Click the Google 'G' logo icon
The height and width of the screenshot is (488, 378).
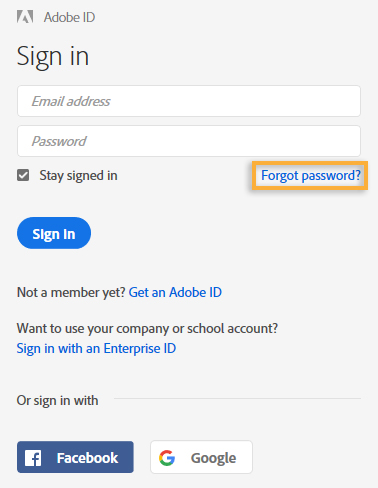[x=167, y=458]
